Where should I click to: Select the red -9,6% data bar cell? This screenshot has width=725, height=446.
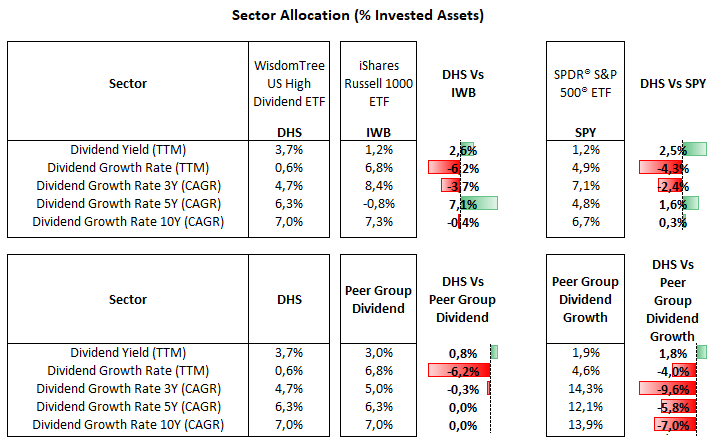672,388
